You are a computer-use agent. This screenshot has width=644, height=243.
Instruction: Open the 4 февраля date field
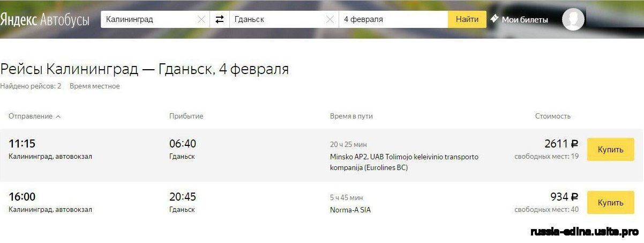(393, 19)
